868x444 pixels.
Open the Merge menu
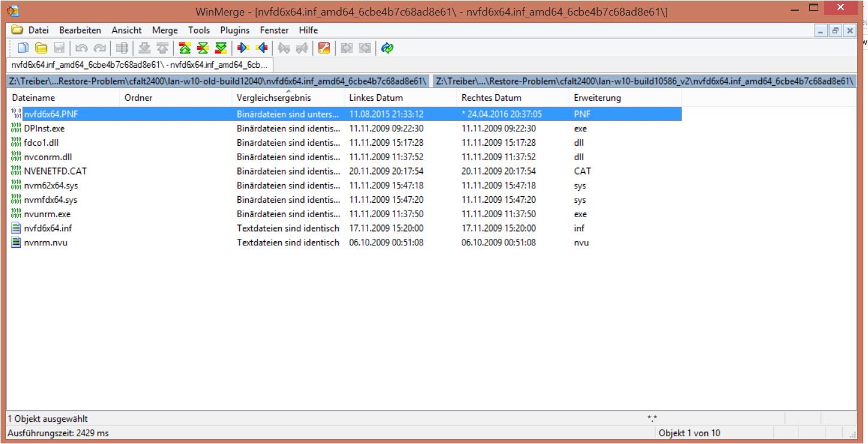point(164,30)
